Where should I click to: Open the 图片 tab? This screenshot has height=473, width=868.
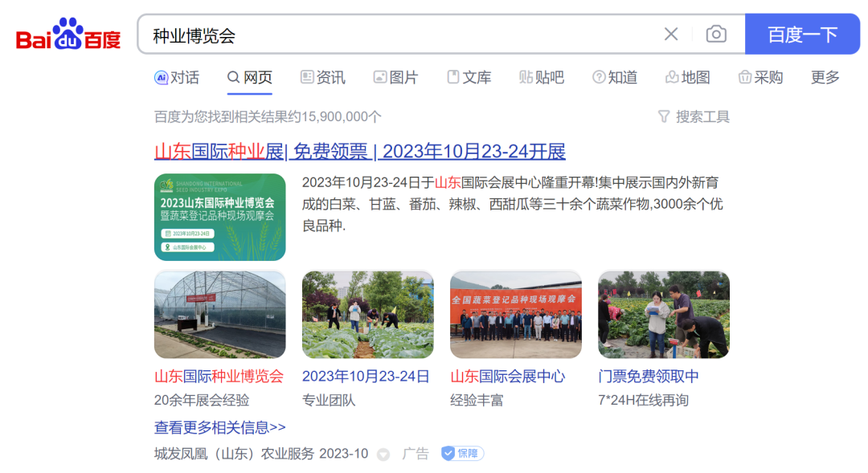tap(395, 77)
